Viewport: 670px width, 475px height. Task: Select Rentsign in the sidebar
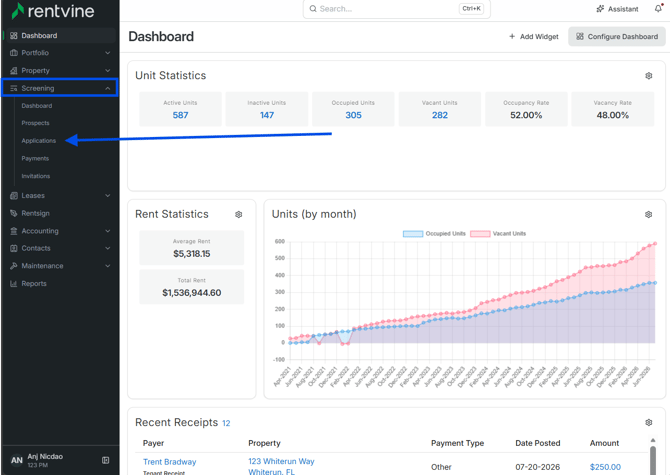click(35, 213)
